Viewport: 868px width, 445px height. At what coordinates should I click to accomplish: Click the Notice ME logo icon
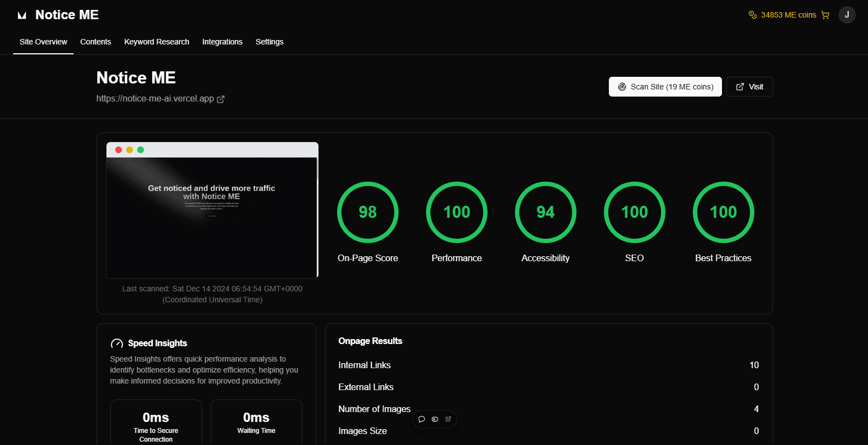point(22,15)
